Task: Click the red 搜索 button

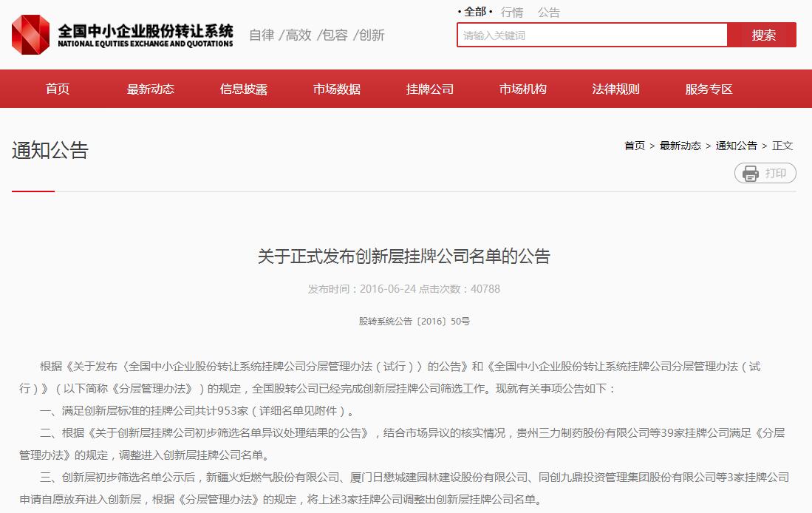Action: (x=762, y=35)
